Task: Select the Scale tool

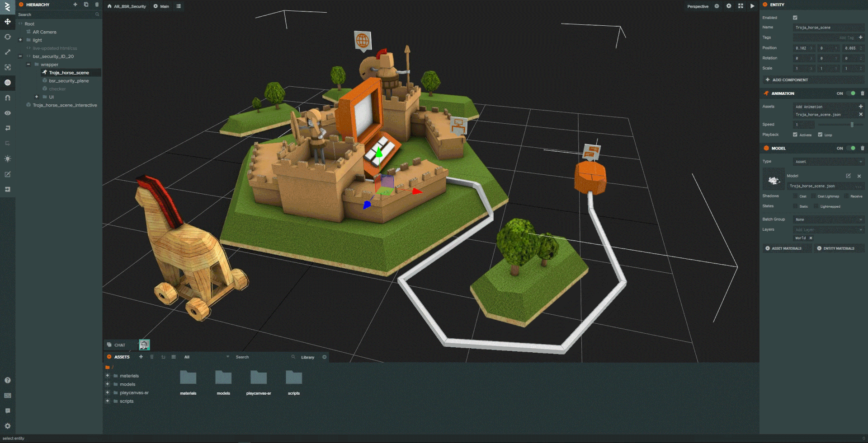Action: click(8, 51)
